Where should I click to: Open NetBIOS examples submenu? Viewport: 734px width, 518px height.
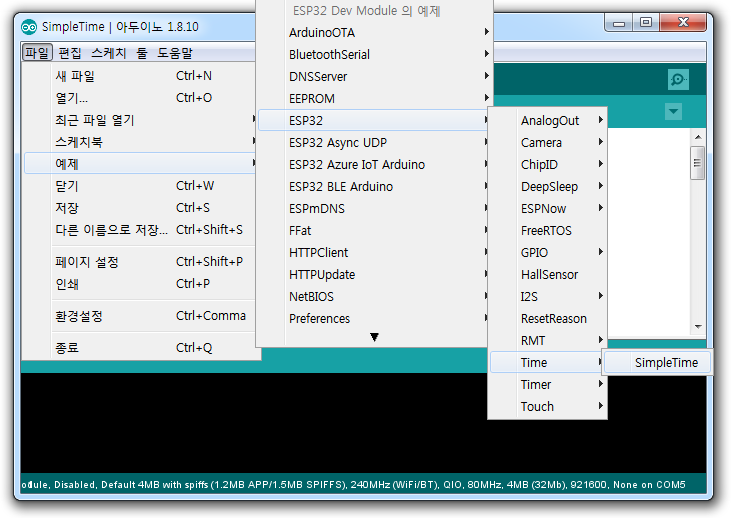tap(374, 296)
